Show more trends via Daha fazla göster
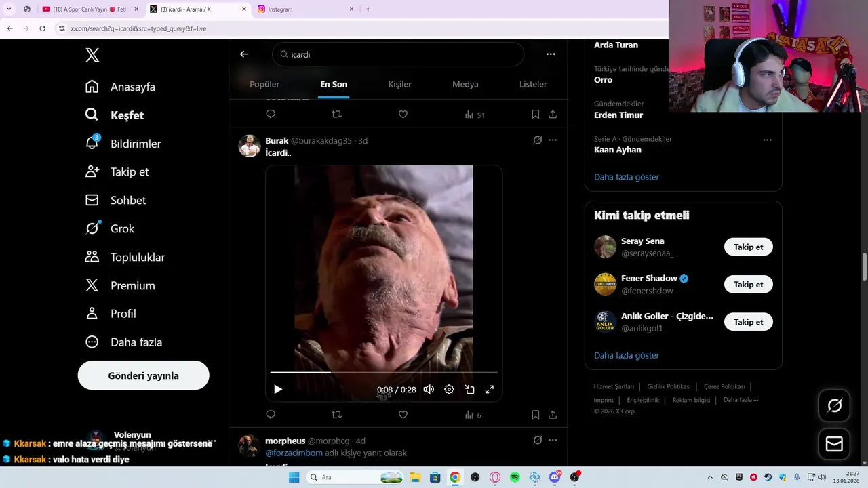 (627, 177)
